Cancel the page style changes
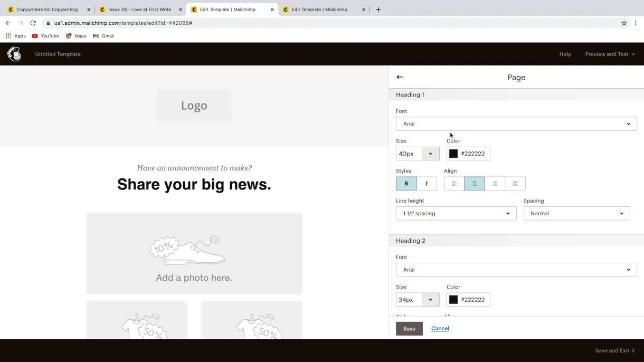644x362 pixels. [440, 328]
